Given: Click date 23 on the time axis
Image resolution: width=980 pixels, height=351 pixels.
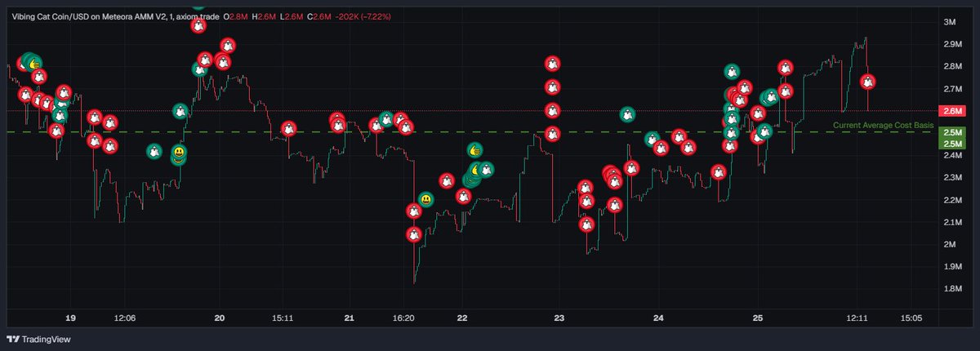Looking at the screenshot, I should (559, 318).
